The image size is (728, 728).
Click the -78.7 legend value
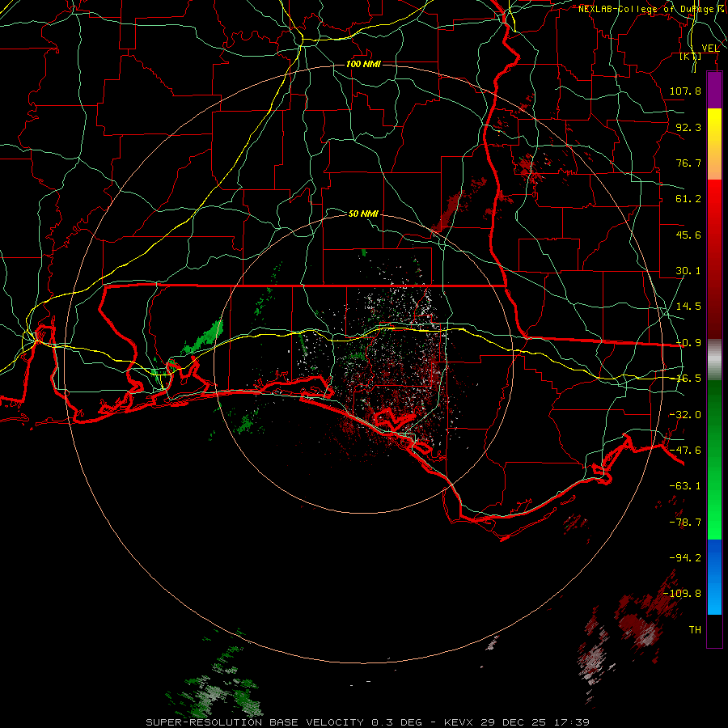coord(685,523)
